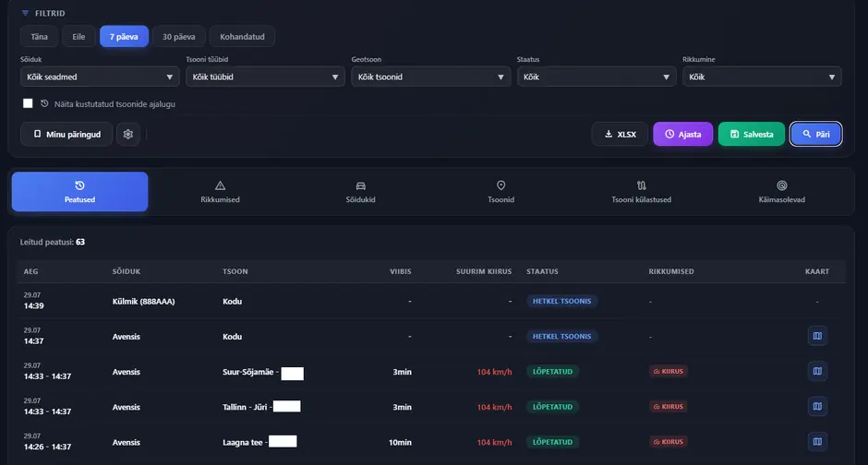Click the AEG column header

click(31, 271)
